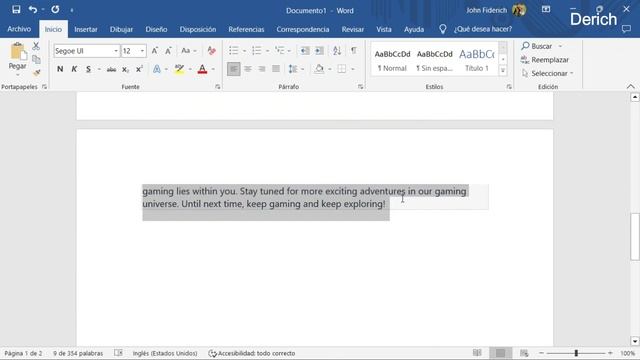This screenshot has width=640, height=360.
Task: Redo or repeat the action
Action: point(55,9)
